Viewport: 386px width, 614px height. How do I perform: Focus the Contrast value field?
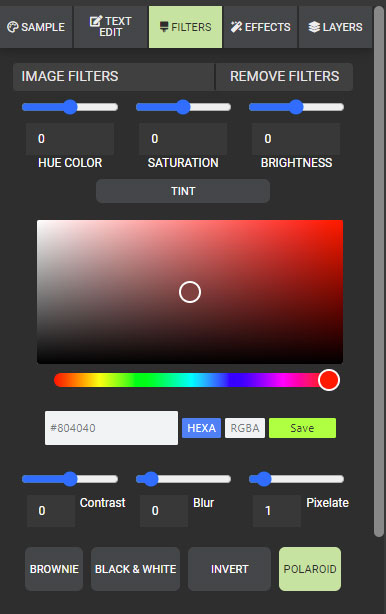51,511
